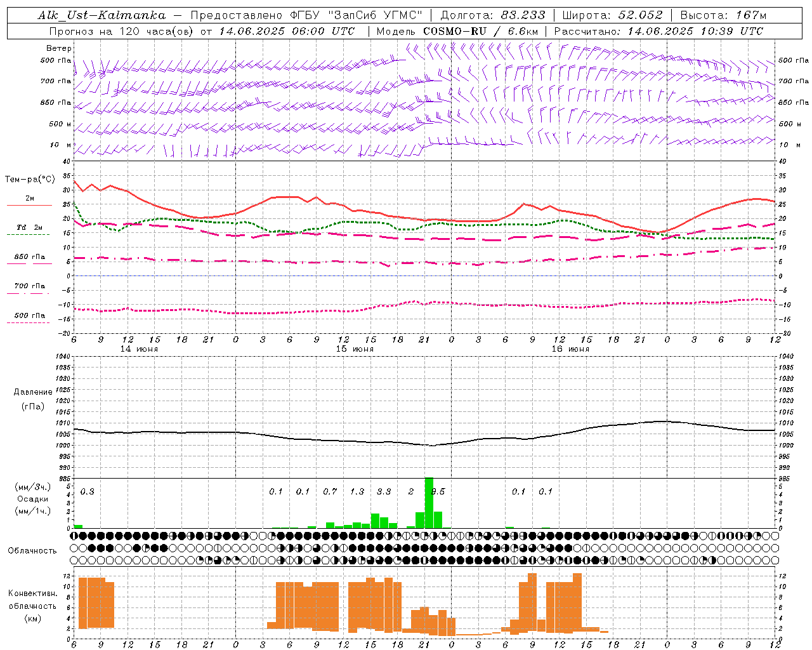The height and width of the screenshot is (650, 812).
Task: Click the 9.5 precipitation total value
Action: coord(437,491)
